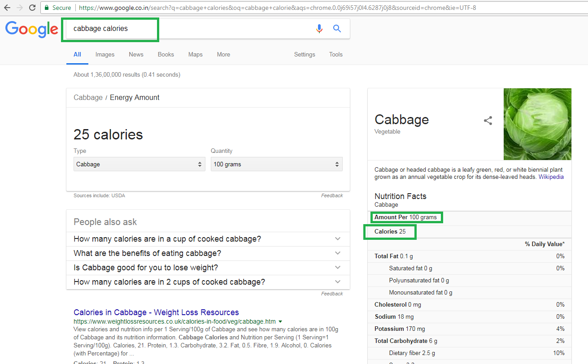The height and width of the screenshot is (364, 588).
Task: Expand 'Is Cabbage good for you to lose weight?'
Action: [208, 268]
